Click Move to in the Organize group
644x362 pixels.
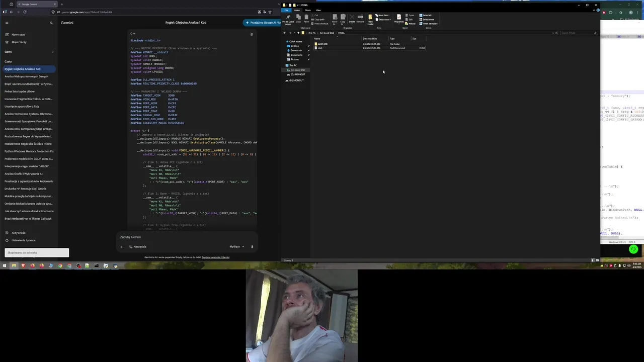coord(335,20)
